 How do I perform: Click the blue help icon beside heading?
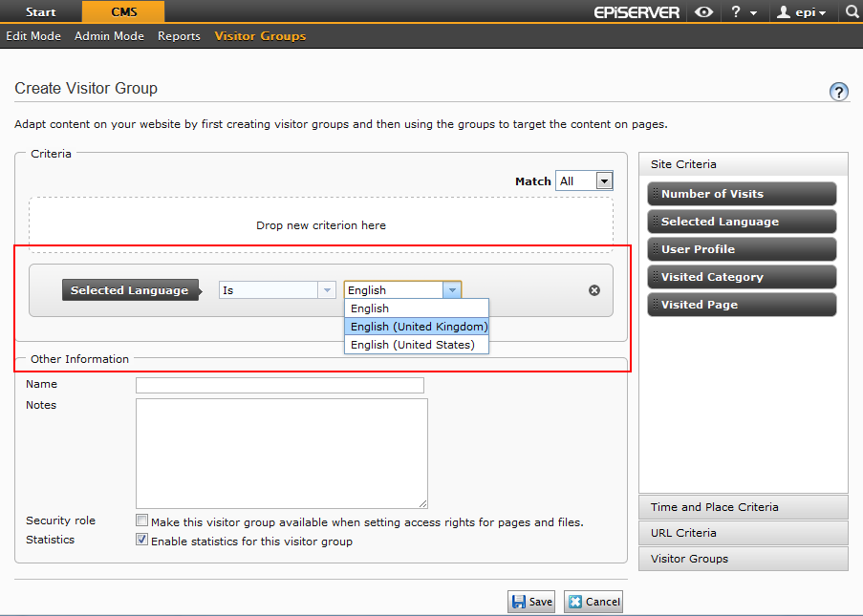[x=839, y=92]
